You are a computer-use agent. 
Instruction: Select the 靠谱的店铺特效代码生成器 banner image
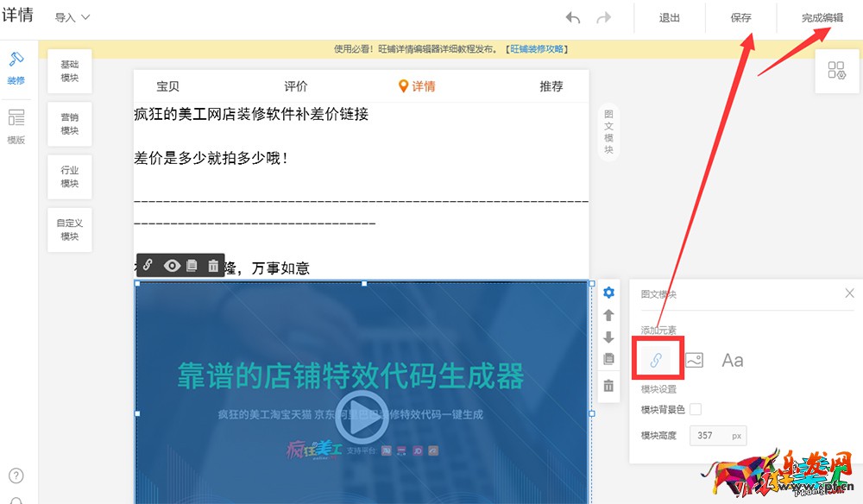point(362,393)
